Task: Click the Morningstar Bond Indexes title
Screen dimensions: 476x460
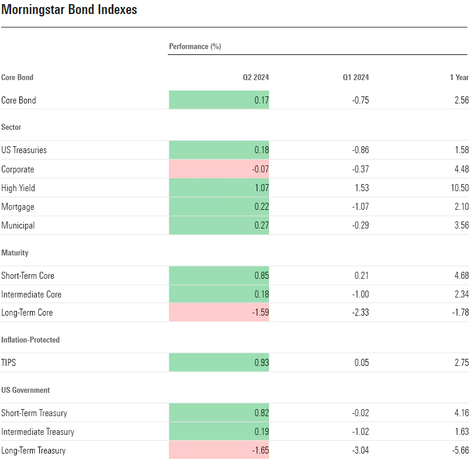Action: [x=69, y=10]
